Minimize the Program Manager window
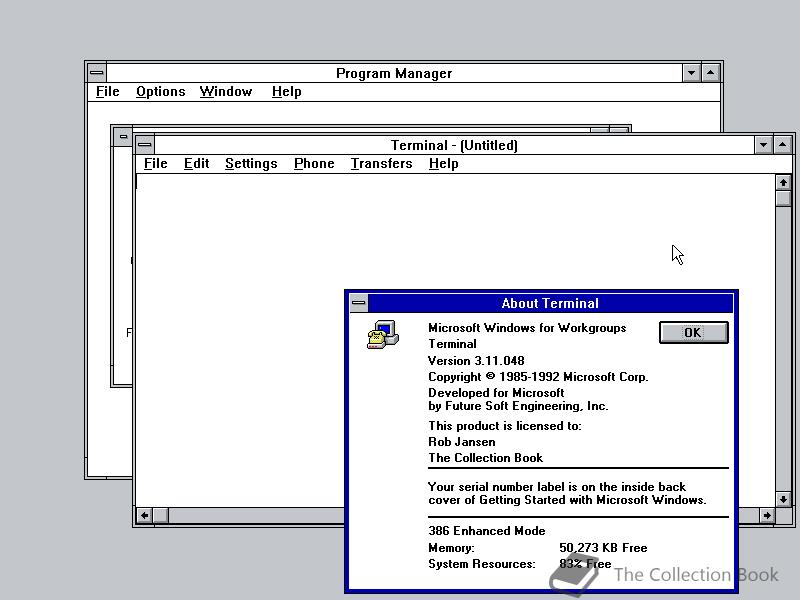The height and width of the screenshot is (600, 800). point(691,73)
